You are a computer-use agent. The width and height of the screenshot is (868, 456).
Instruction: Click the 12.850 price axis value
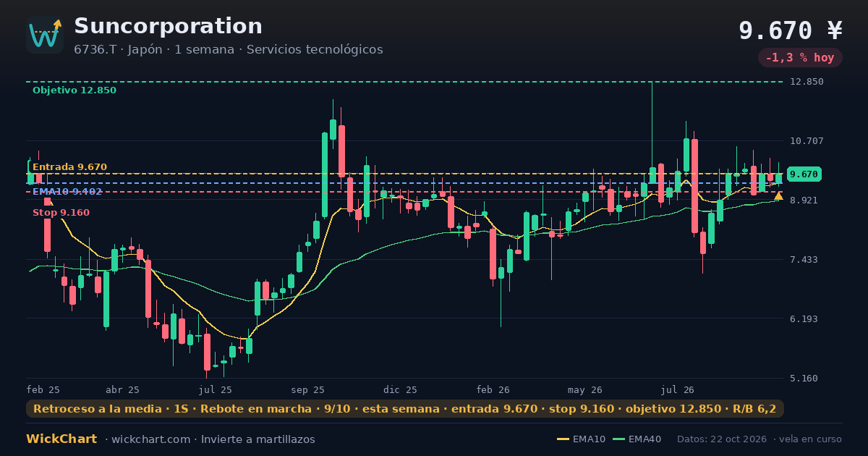[807, 82]
